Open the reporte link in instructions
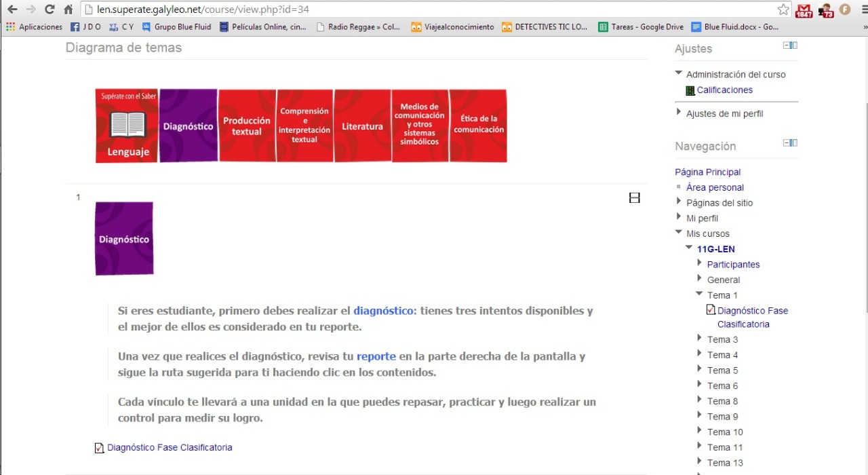This screenshot has height=475, width=868. tap(376, 356)
